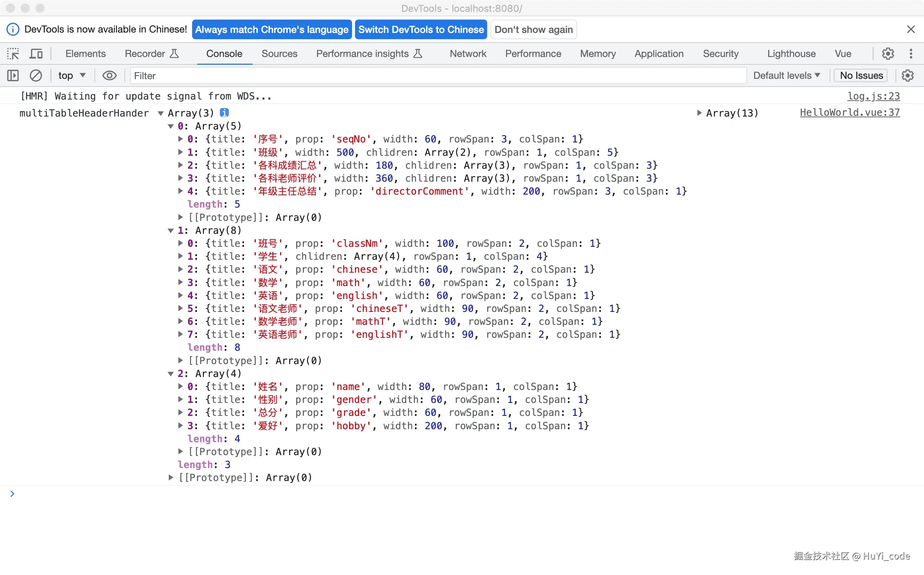Screen dimensions: 924x575
Task: Open DevTools settings gear in tab bar
Action: click(888, 54)
